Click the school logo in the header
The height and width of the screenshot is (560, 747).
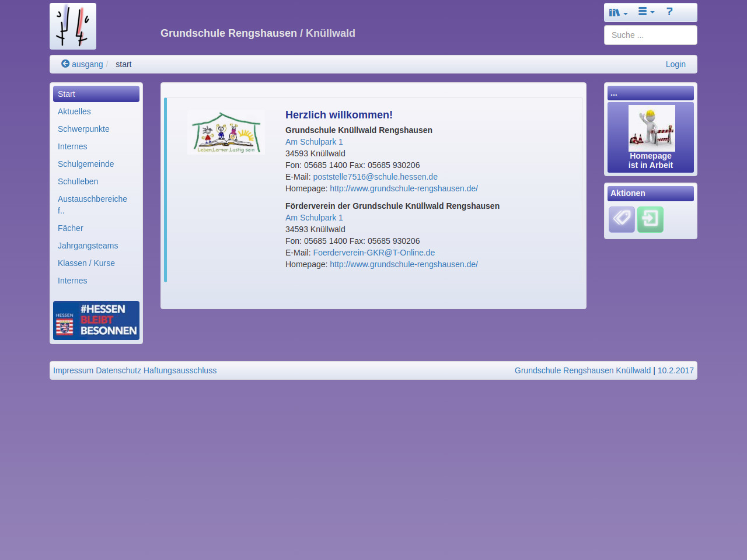coord(73,26)
